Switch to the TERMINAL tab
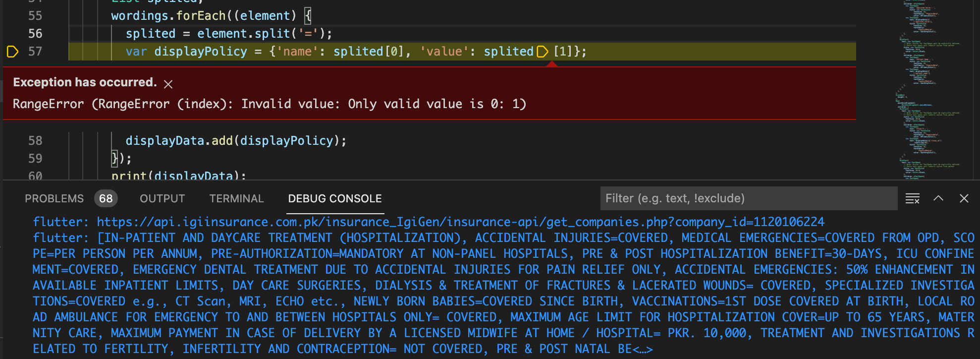This screenshot has width=980, height=359. (236, 199)
